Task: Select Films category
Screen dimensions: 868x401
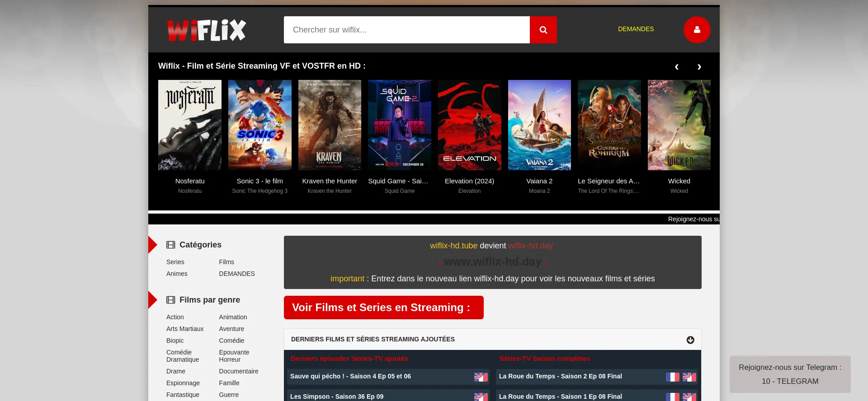Action: (x=226, y=262)
